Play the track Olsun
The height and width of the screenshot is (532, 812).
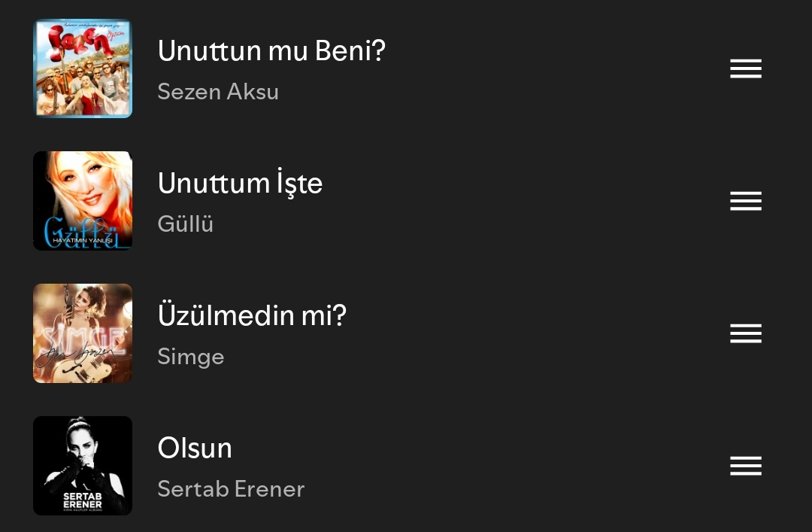pyautogui.click(x=195, y=448)
